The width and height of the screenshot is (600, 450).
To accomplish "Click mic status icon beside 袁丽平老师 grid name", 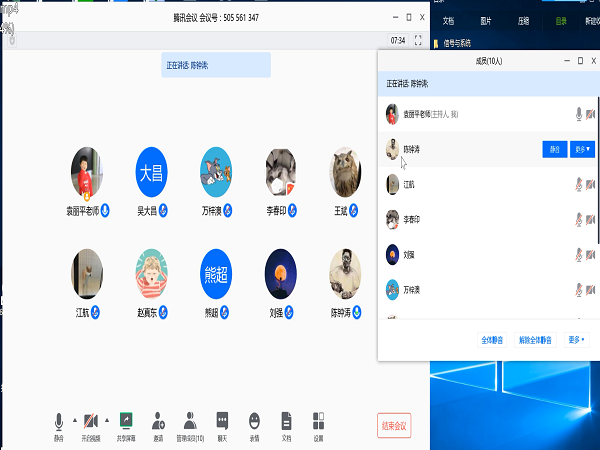I will (x=105, y=210).
